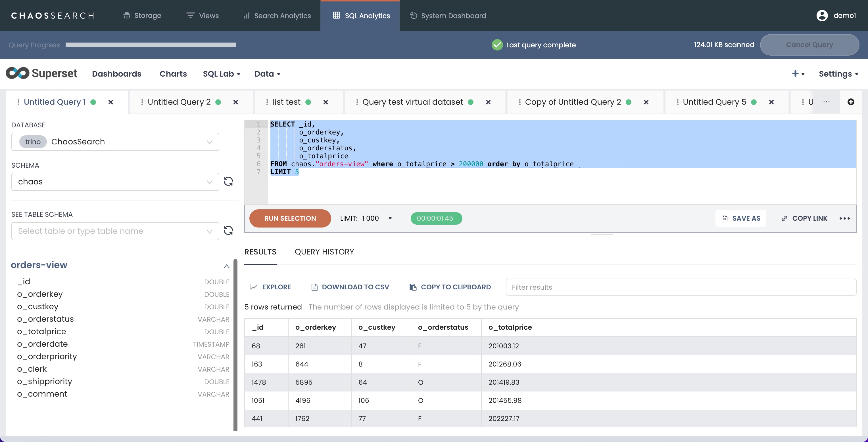
Task: Switch to the Query History tab
Action: point(324,252)
